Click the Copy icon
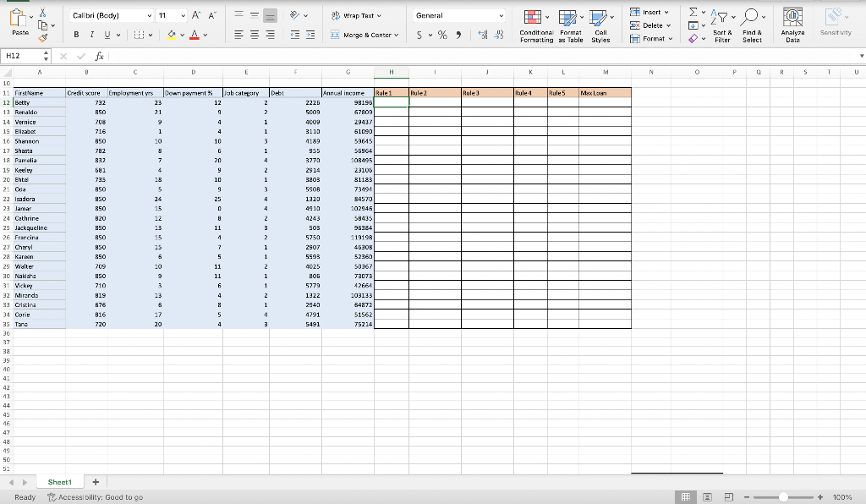Screen dimensions: 866x504 click(x=42, y=25)
